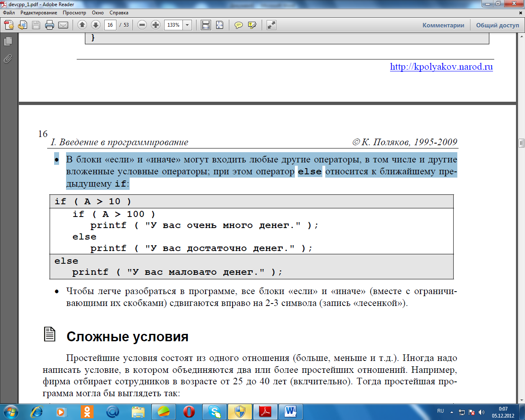The width and height of the screenshot is (525, 420).
Task: Expand the page thumbnails side panel
Action: click(8, 41)
